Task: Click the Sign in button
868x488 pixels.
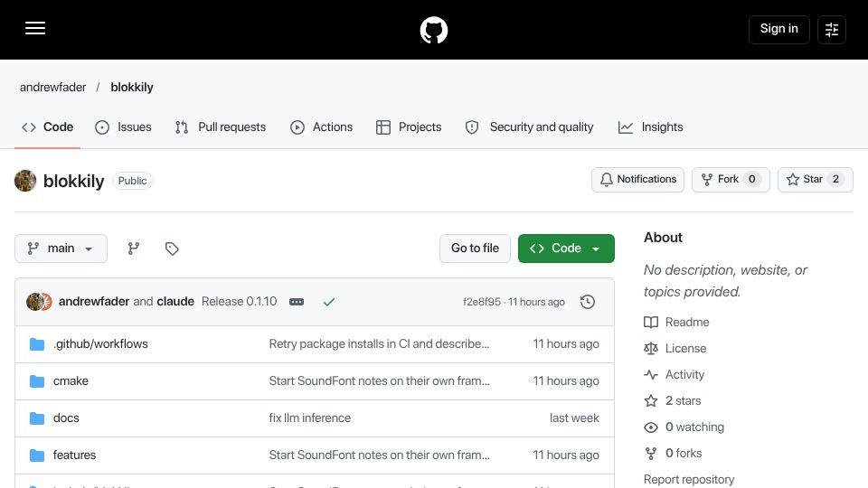Action: point(778,29)
